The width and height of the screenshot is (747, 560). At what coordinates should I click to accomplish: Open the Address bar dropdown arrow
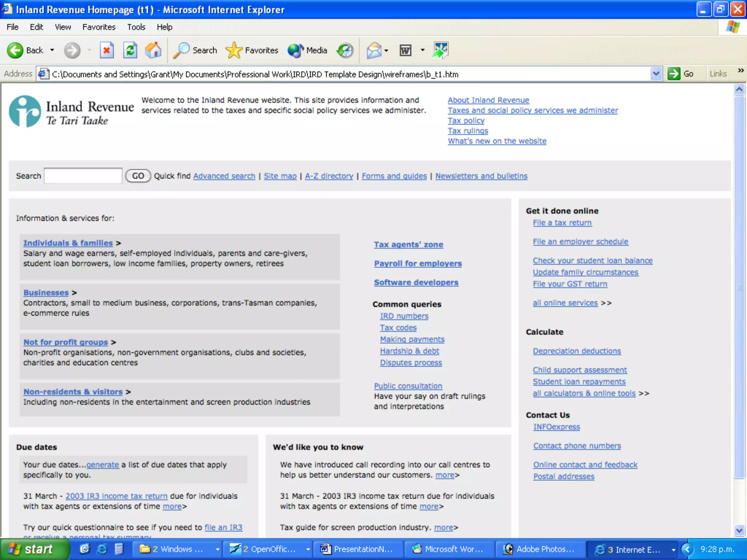click(x=656, y=74)
